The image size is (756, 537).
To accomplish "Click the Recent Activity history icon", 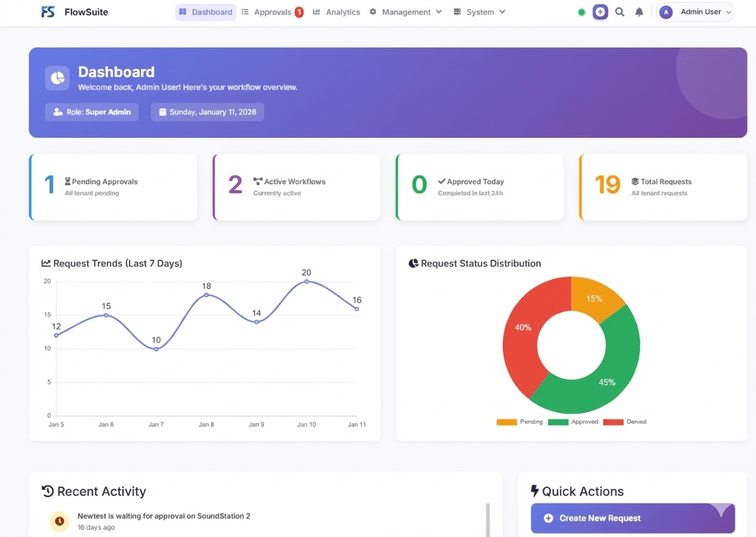I will coord(47,491).
